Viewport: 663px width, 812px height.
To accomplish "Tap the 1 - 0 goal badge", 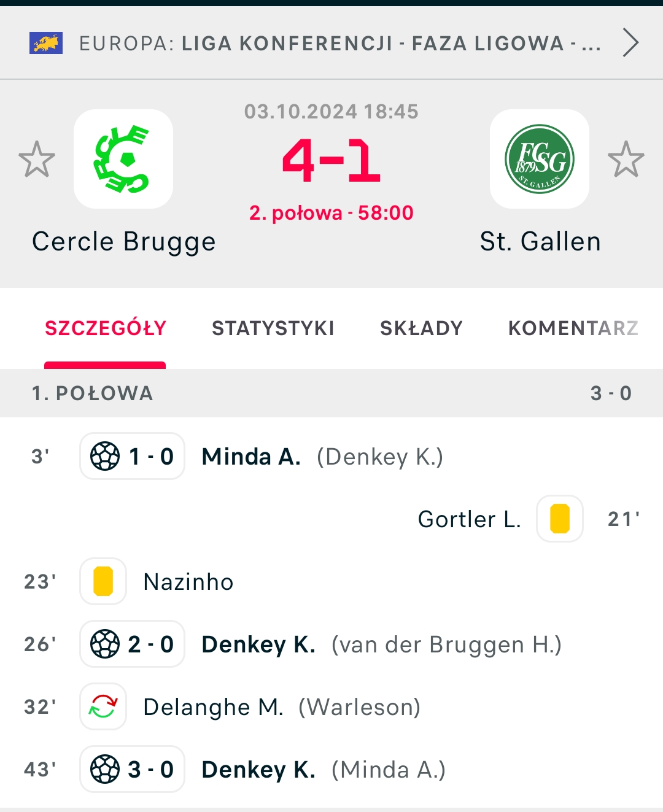I will (x=132, y=457).
